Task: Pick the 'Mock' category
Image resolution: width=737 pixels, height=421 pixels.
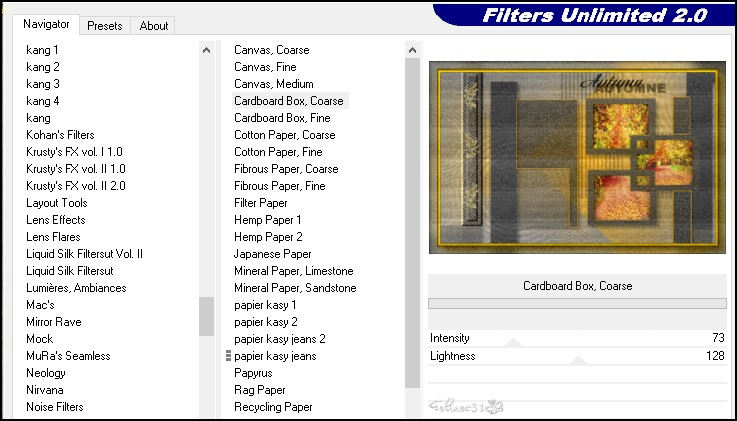Action: pyautogui.click(x=39, y=339)
